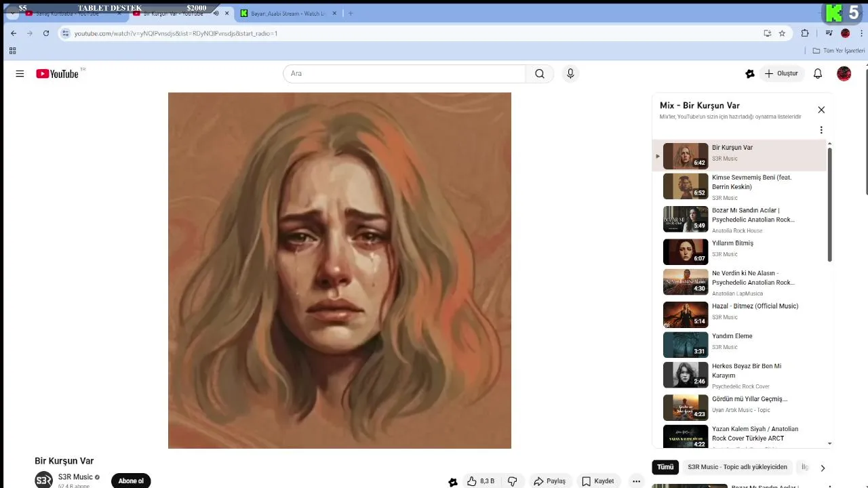Click the magnifier search button
This screenshot has height=488, width=868.
pyautogui.click(x=540, y=74)
